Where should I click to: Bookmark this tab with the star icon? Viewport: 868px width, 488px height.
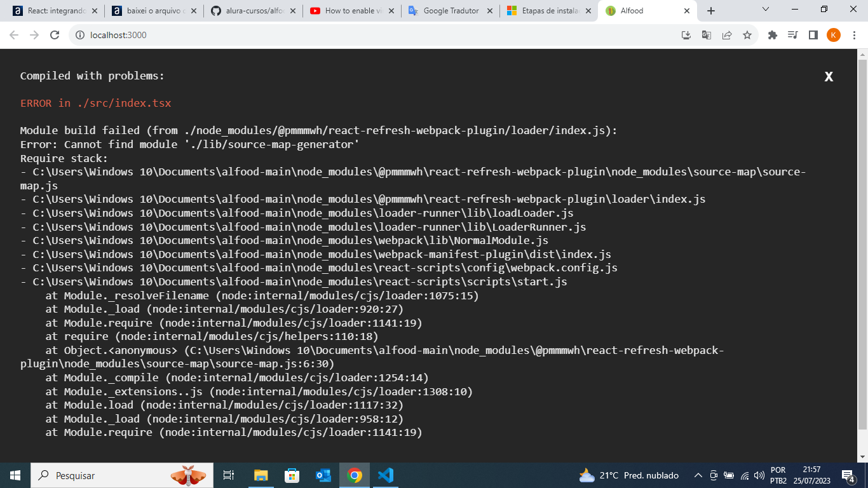click(747, 35)
